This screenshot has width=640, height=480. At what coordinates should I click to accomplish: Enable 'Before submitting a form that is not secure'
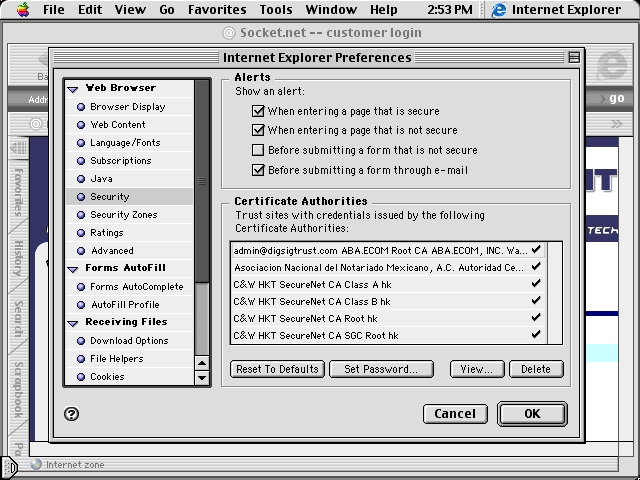tap(258, 150)
